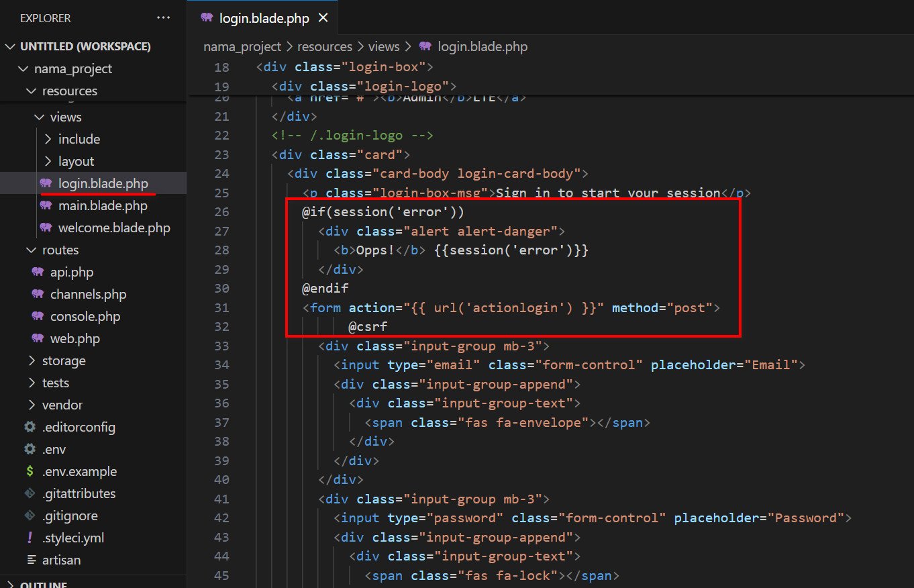Open api.php in routes
The height and width of the screenshot is (588, 914).
tap(93, 272)
